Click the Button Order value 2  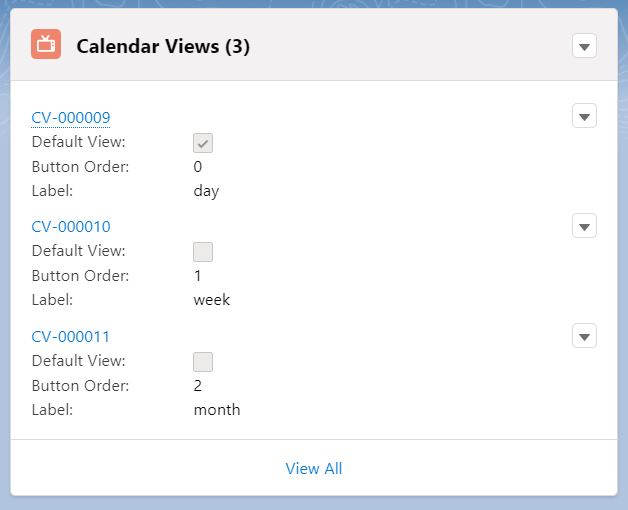pyautogui.click(x=198, y=385)
